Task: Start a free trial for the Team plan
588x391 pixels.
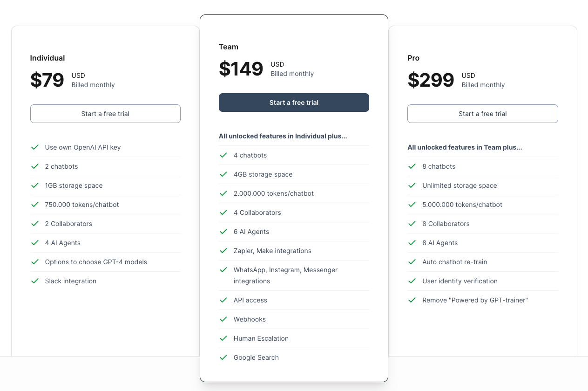Action: click(294, 103)
